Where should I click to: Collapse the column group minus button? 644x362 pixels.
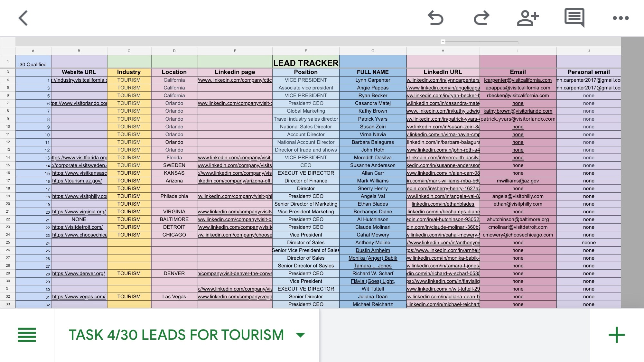coord(443,42)
